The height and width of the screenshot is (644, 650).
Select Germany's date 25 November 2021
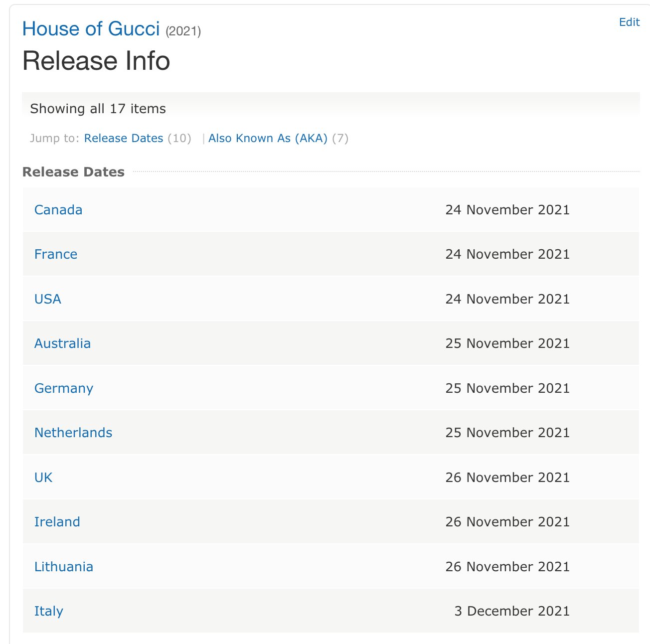click(x=507, y=388)
